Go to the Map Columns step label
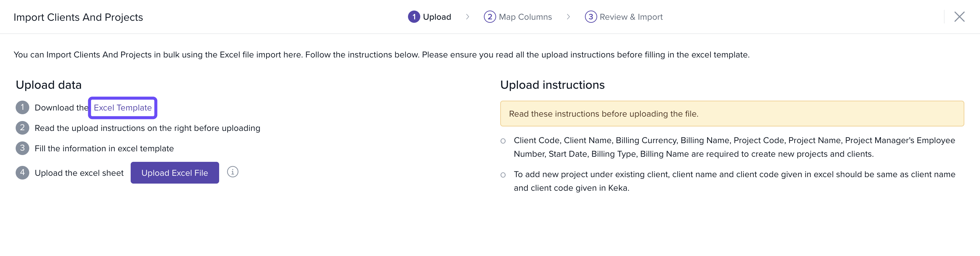This screenshot has width=980, height=256. click(525, 17)
